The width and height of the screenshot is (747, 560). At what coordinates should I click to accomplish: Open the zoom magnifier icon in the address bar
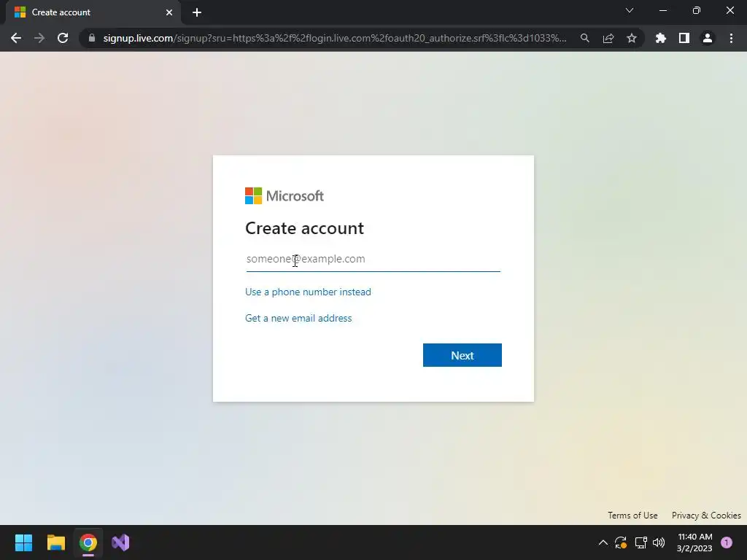click(x=584, y=38)
